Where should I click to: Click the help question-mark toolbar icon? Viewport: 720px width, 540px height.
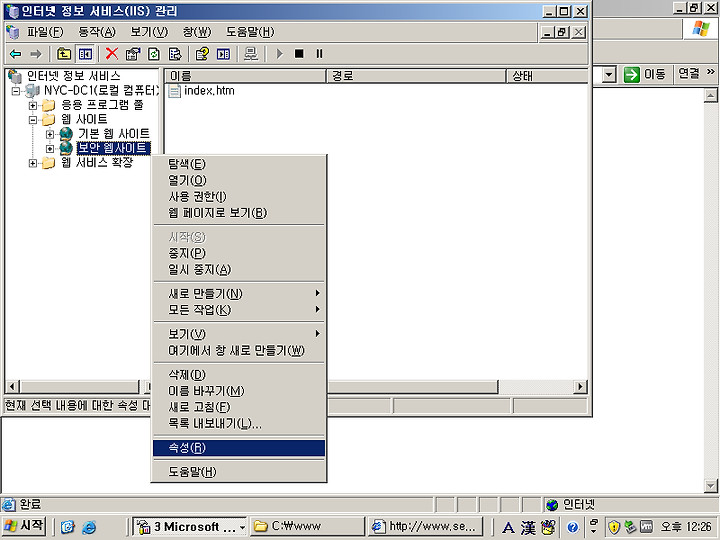202,54
